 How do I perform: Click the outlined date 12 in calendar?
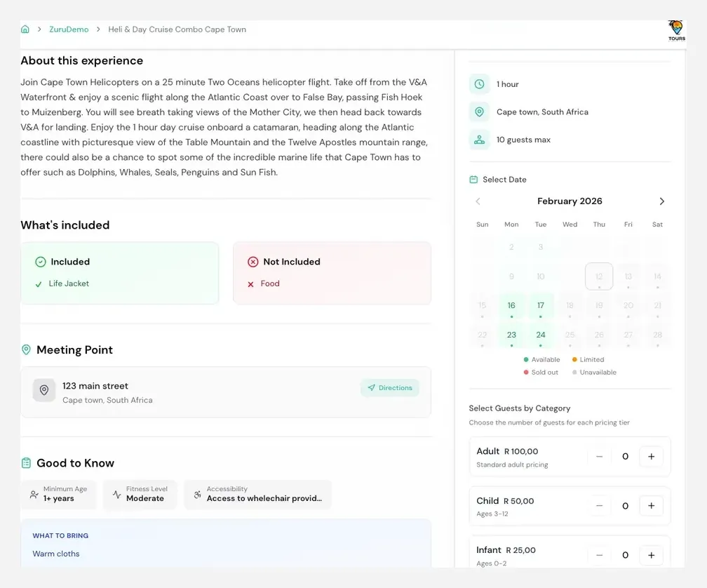pyautogui.click(x=599, y=276)
